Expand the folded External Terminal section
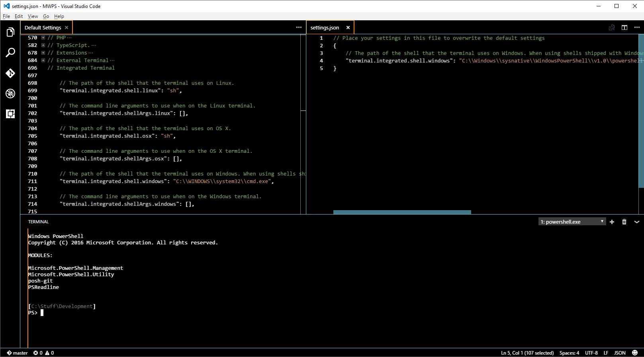Screen dimensions: 644x357 coord(43,60)
